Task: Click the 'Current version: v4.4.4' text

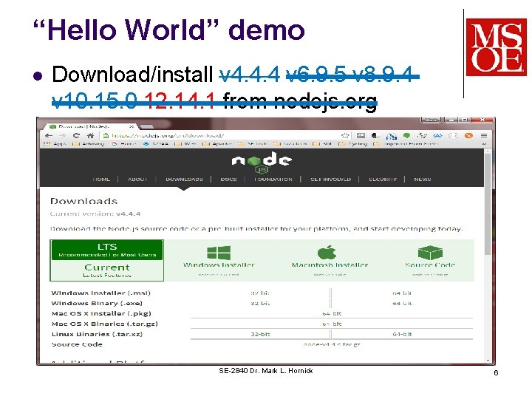Action: (x=95, y=214)
